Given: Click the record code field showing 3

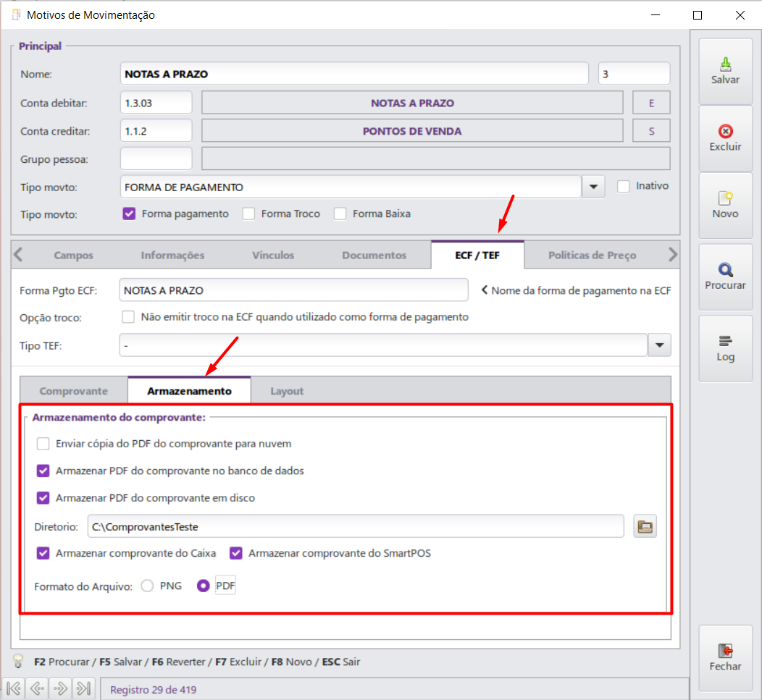Looking at the screenshot, I should coord(635,74).
